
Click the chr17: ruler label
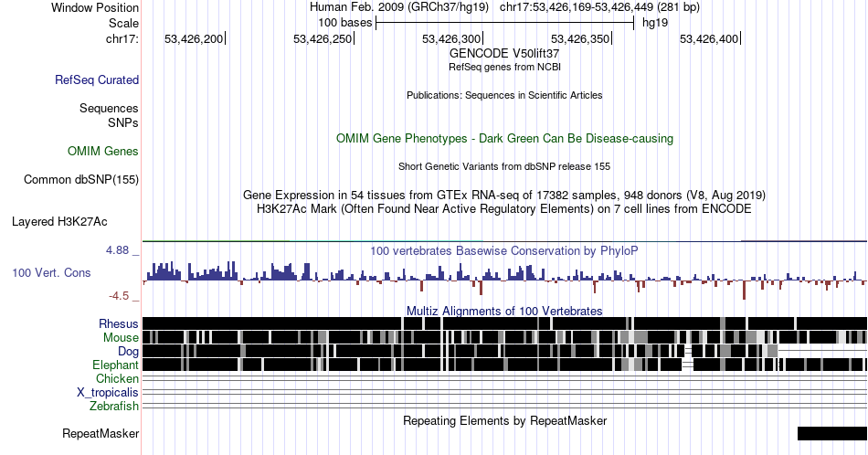point(122,38)
